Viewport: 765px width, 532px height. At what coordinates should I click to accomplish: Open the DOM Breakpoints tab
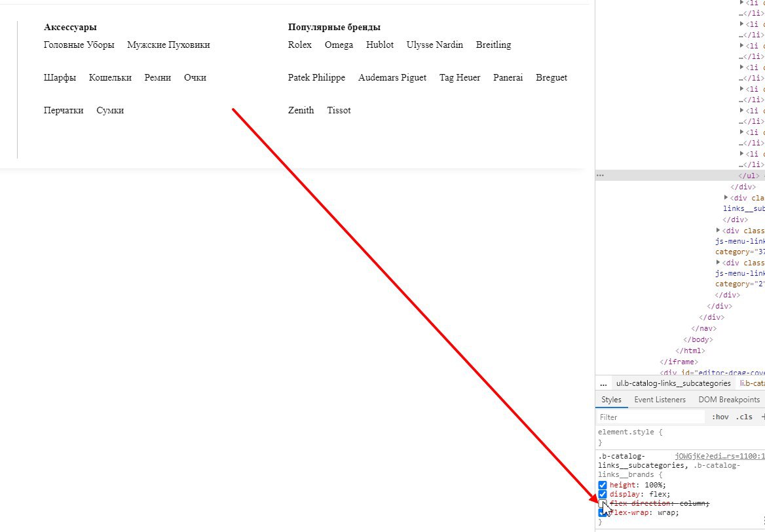pyautogui.click(x=729, y=399)
